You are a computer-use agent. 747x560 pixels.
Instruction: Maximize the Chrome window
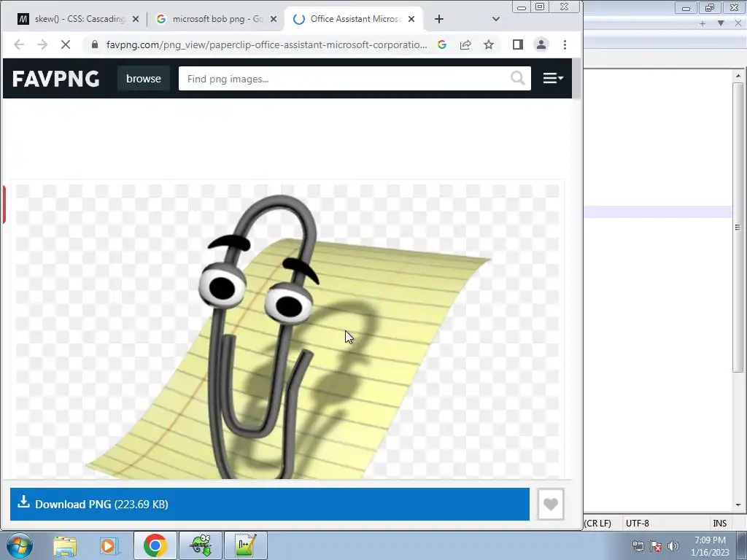540,7
